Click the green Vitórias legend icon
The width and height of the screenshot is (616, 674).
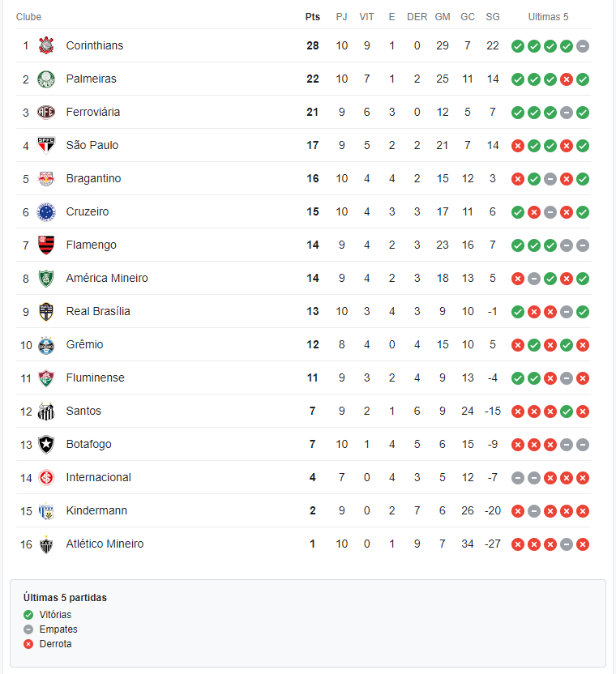pos(28,615)
